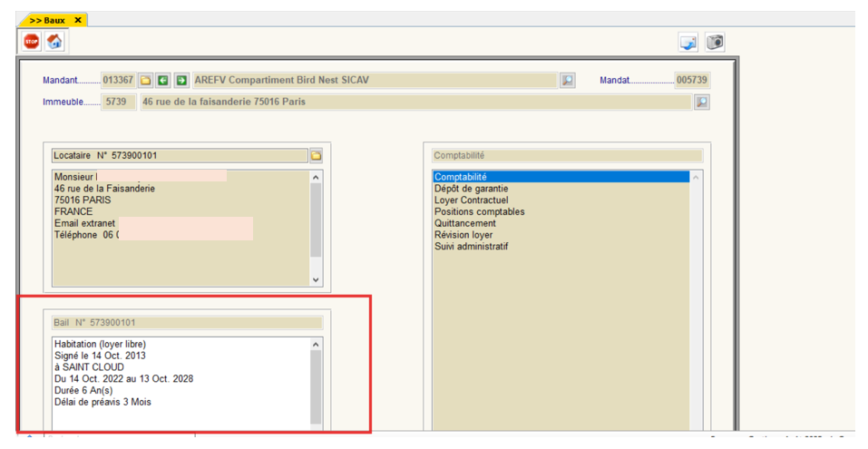Close the Baux tab
The image size is (868, 449).
pos(78,20)
